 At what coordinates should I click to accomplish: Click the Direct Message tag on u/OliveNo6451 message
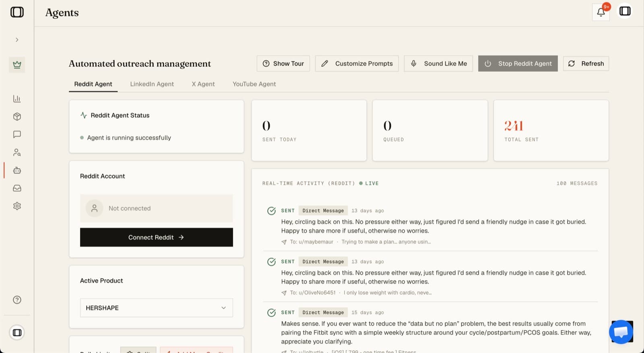point(323,262)
